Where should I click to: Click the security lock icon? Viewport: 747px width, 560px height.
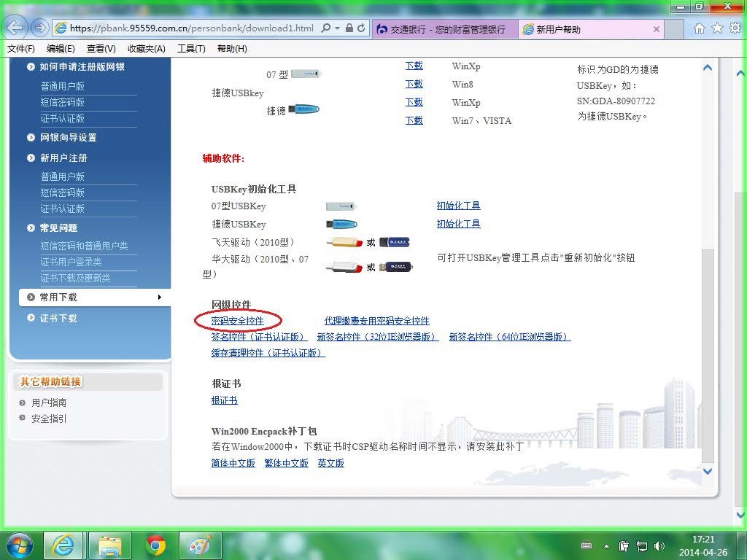[349, 28]
